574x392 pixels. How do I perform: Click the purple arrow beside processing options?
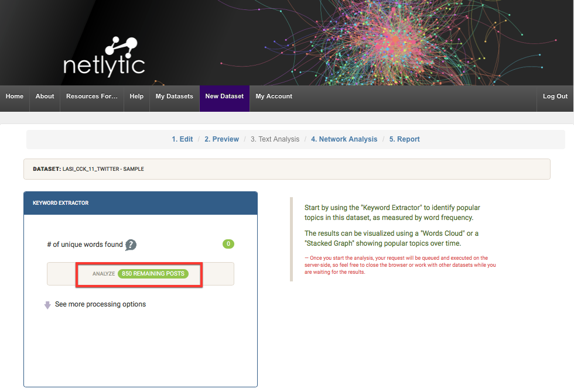click(x=47, y=304)
